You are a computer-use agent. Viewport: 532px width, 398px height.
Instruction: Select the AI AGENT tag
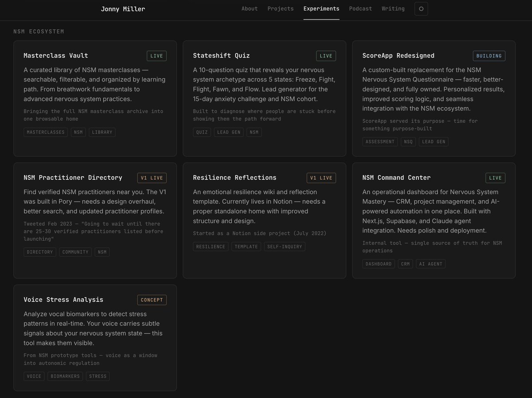(x=430, y=264)
